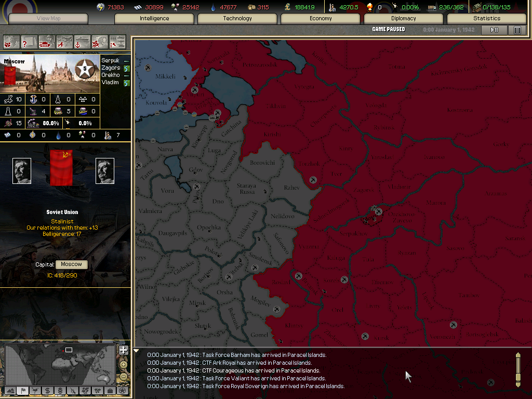
Task: Switch to partisan rifle map mode
Action: (x=73, y=391)
